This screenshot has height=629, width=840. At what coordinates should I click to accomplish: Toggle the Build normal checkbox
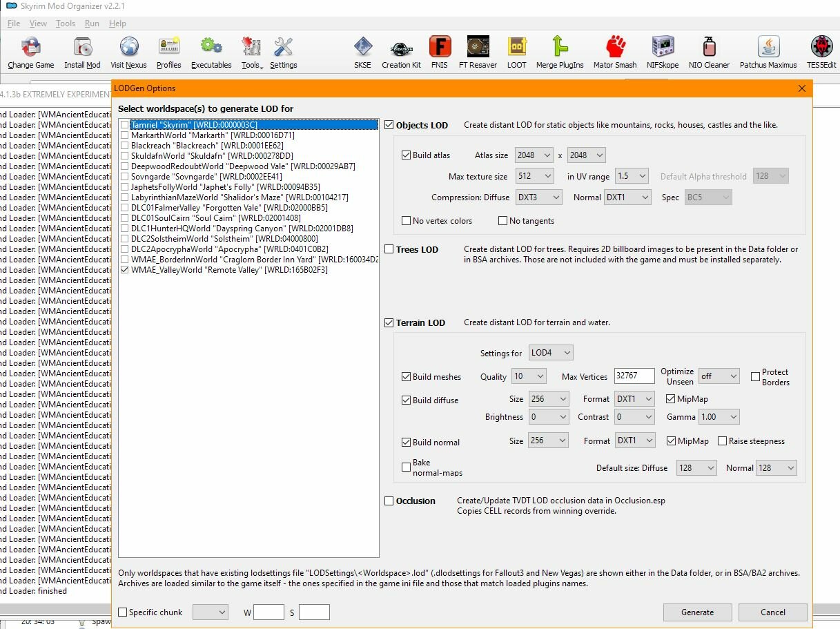406,443
